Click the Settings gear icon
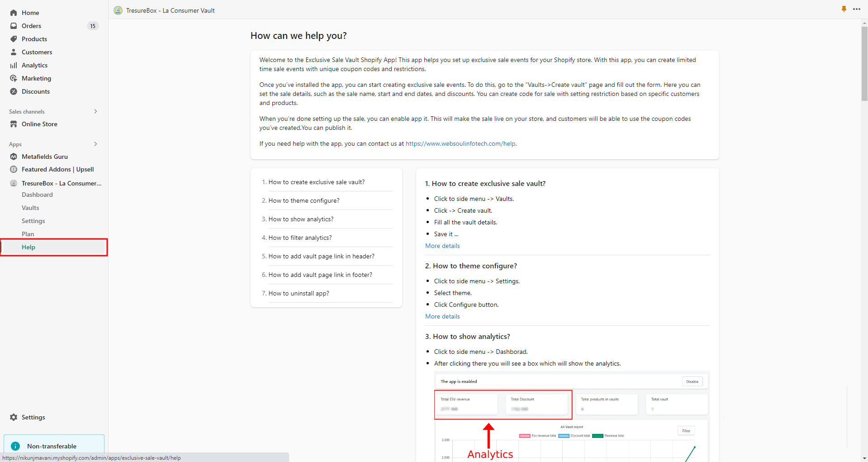This screenshot has width=868, height=462. (14, 417)
